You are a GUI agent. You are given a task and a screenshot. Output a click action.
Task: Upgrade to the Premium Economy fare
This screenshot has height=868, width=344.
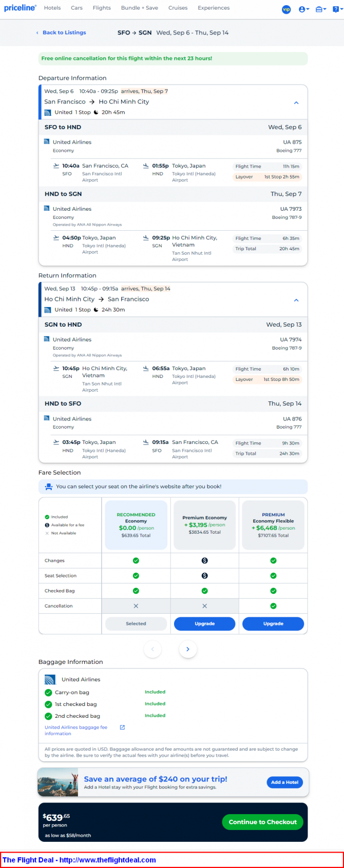204,623
